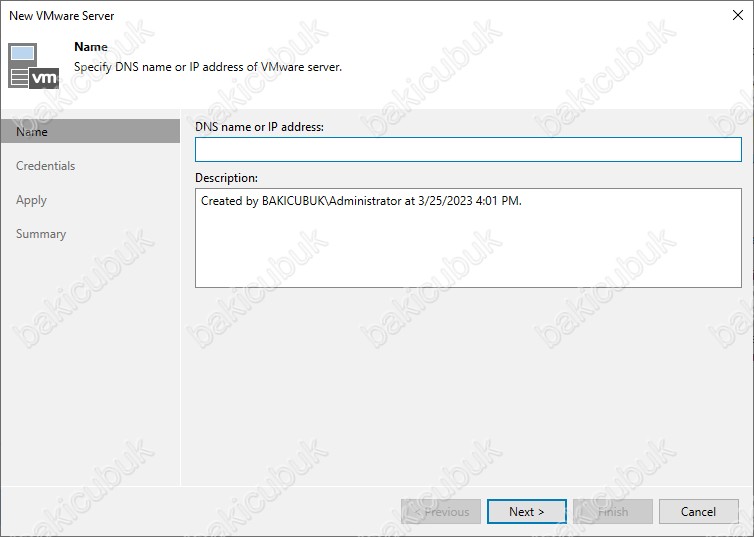The height and width of the screenshot is (537, 754).
Task: Go to the Apply wizard step
Action: 31,200
